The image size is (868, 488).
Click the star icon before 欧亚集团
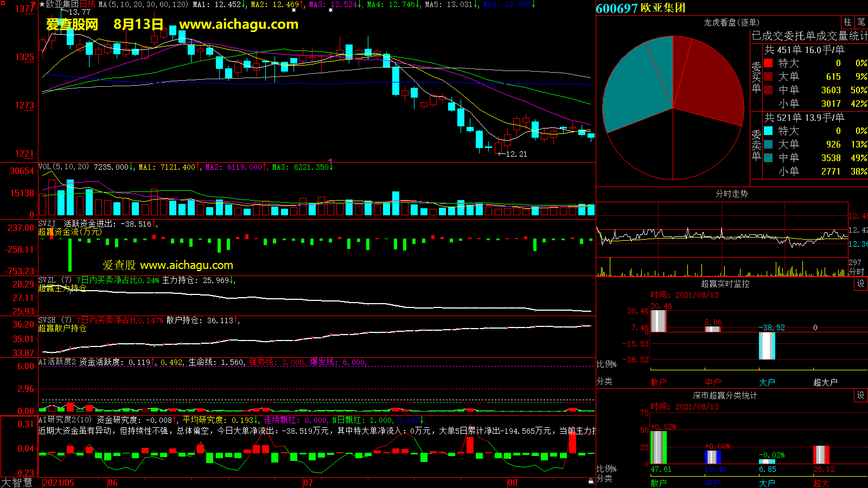click(42, 4)
